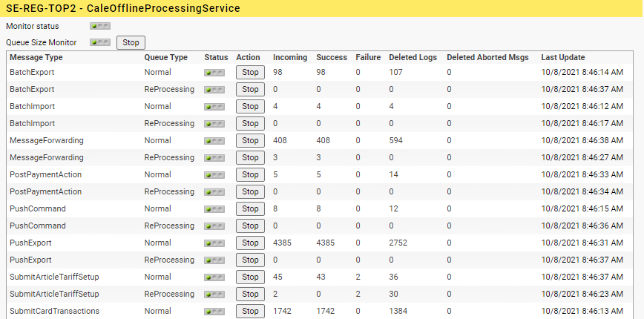Click the Status column header
This screenshot has height=319, width=644.
pos(216,57)
